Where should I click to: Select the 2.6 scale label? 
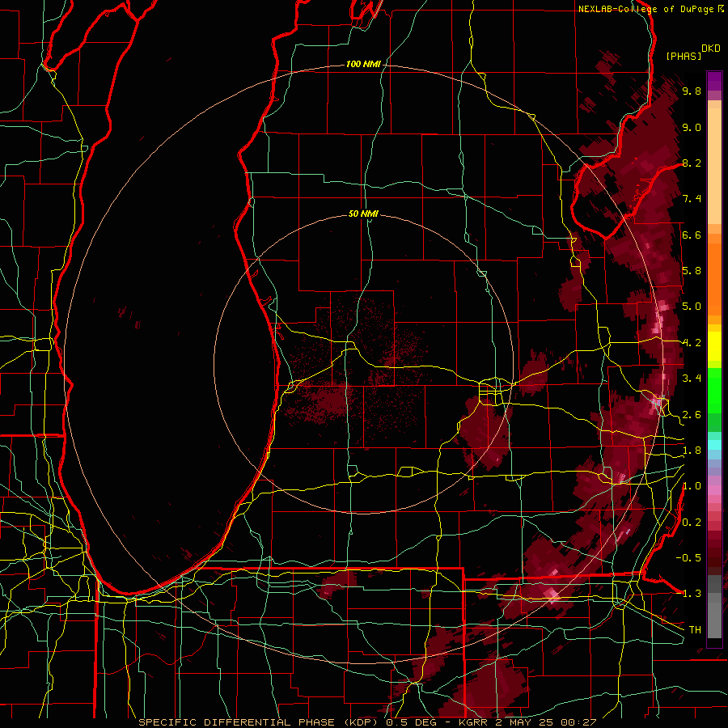[x=692, y=415]
